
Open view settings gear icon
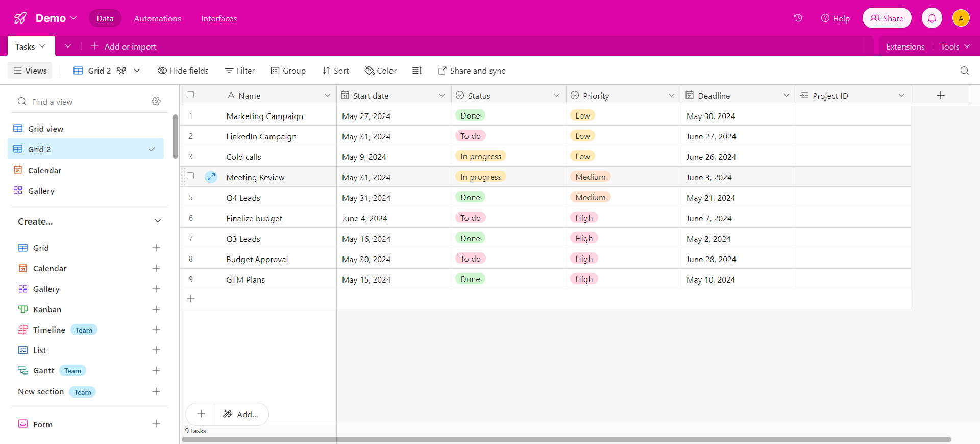pyautogui.click(x=156, y=101)
